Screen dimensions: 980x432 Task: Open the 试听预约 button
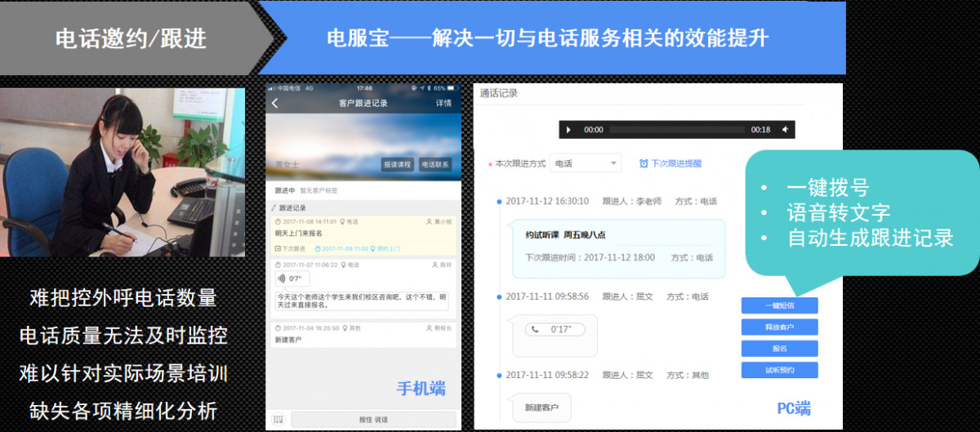[779, 370]
